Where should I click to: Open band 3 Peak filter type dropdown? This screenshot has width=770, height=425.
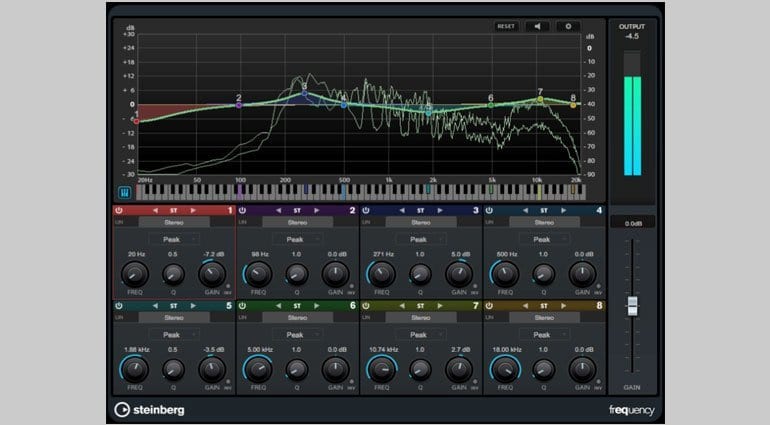(421, 239)
